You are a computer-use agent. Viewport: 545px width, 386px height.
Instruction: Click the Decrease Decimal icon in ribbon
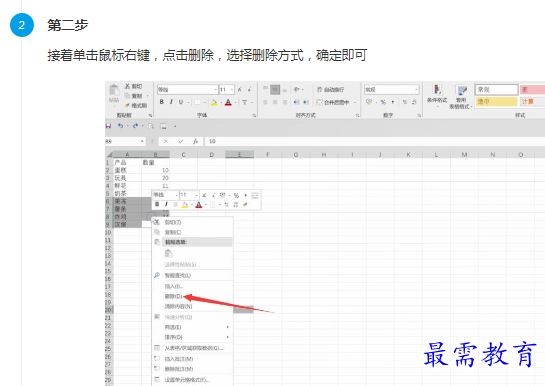click(x=414, y=102)
